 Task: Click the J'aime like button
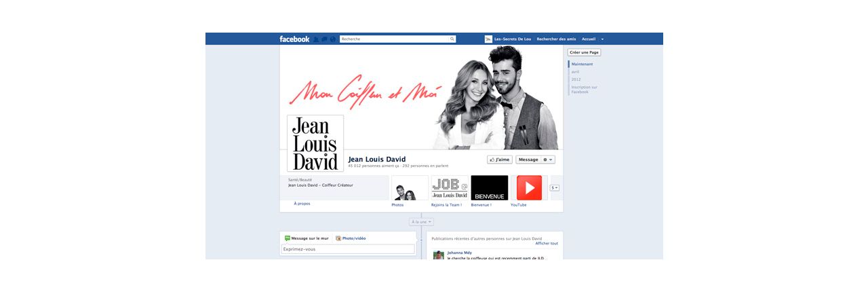point(500,160)
